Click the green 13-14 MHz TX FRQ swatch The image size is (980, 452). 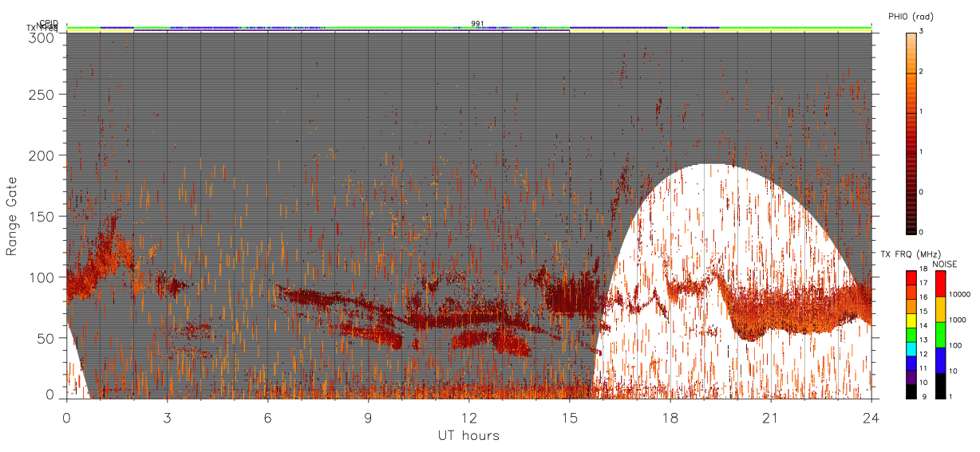911,335
